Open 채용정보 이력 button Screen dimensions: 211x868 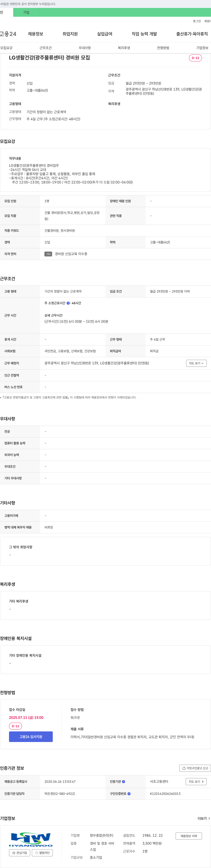pos(189,836)
